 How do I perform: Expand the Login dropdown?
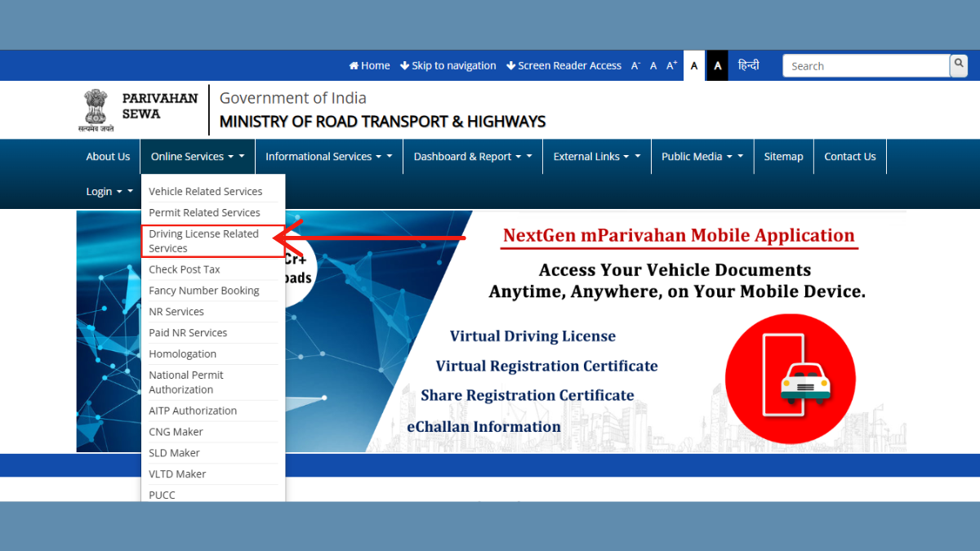tap(109, 192)
